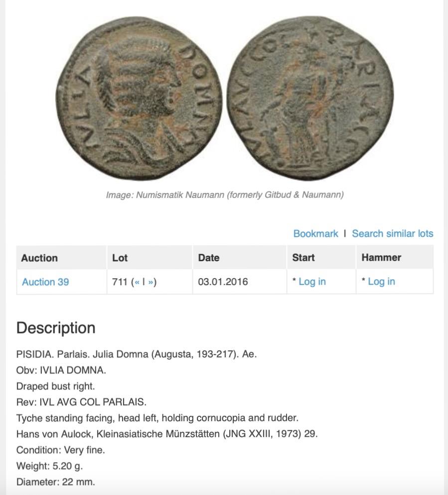Screen dimensions: 448x495
Task: Click the Hans von Aulock reference line
Action: pos(167,434)
